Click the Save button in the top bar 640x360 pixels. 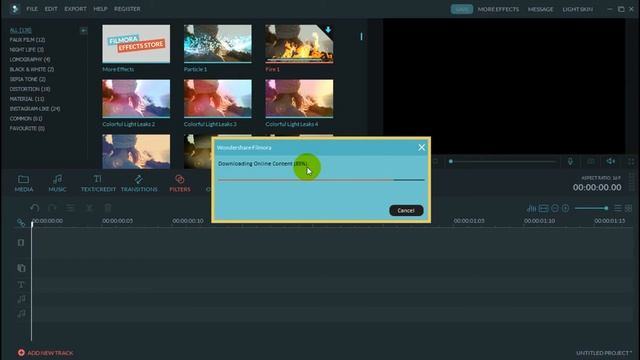[462, 9]
